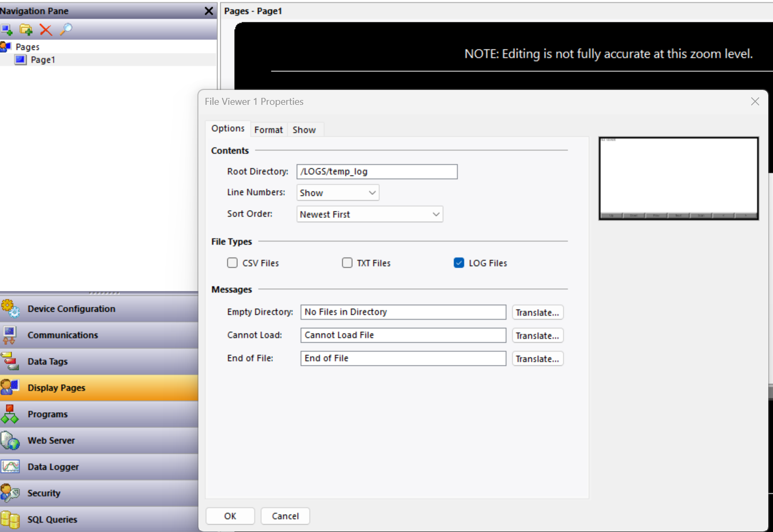Click Translate next to Empty Directory
The height and width of the screenshot is (532, 773).
(537, 312)
